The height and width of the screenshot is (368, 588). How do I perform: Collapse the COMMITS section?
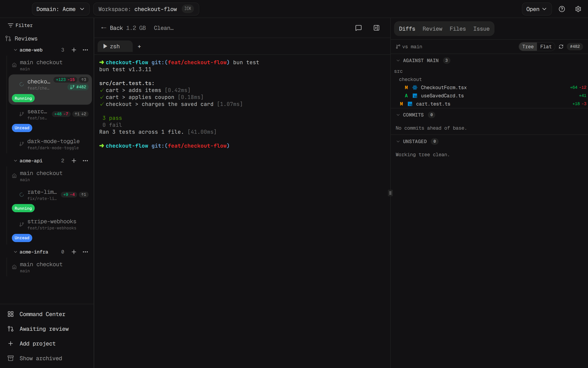click(x=398, y=115)
